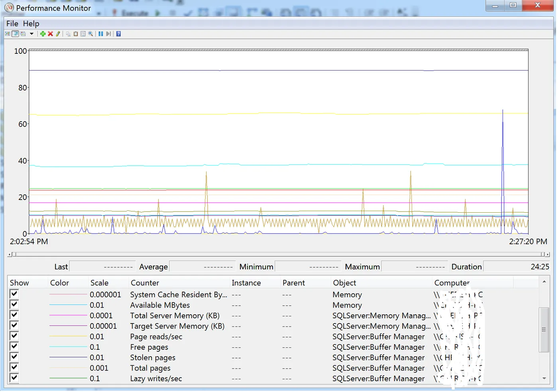
Task: Click the View Current Activity icon
Action: pos(8,34)
